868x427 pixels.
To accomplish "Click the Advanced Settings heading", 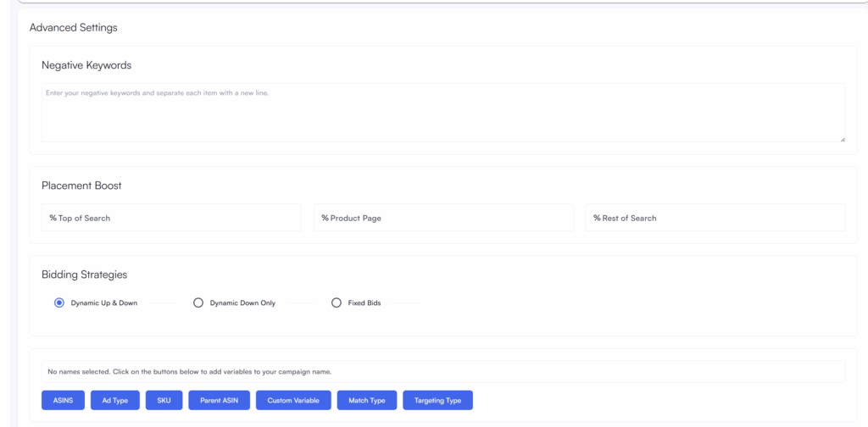I will [73, 27].
